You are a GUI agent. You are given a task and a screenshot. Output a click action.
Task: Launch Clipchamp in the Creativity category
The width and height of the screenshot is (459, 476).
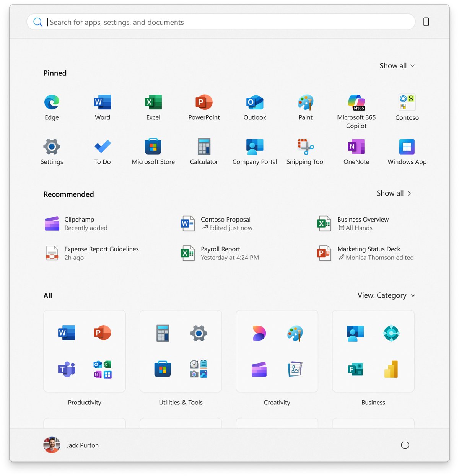(259, 369)
